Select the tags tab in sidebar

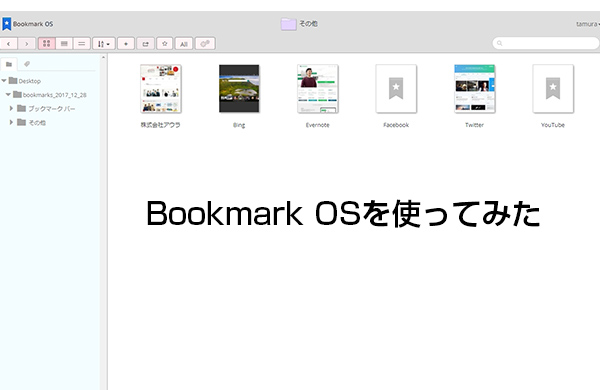click(27, 64)
